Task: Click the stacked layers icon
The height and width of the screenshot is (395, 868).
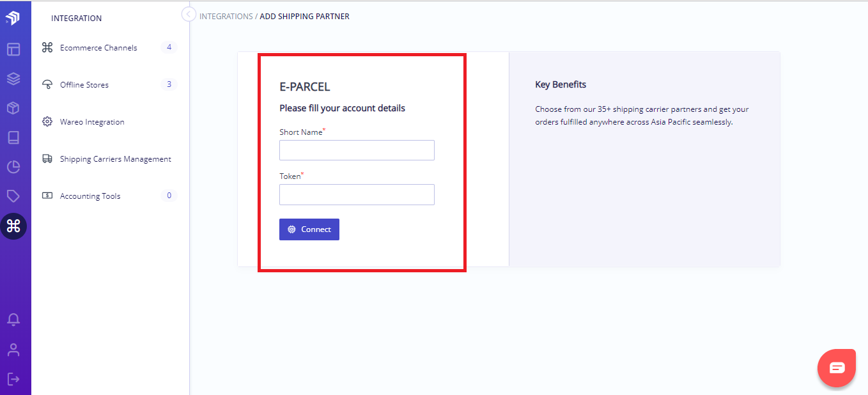Action: tap(15, 78)
